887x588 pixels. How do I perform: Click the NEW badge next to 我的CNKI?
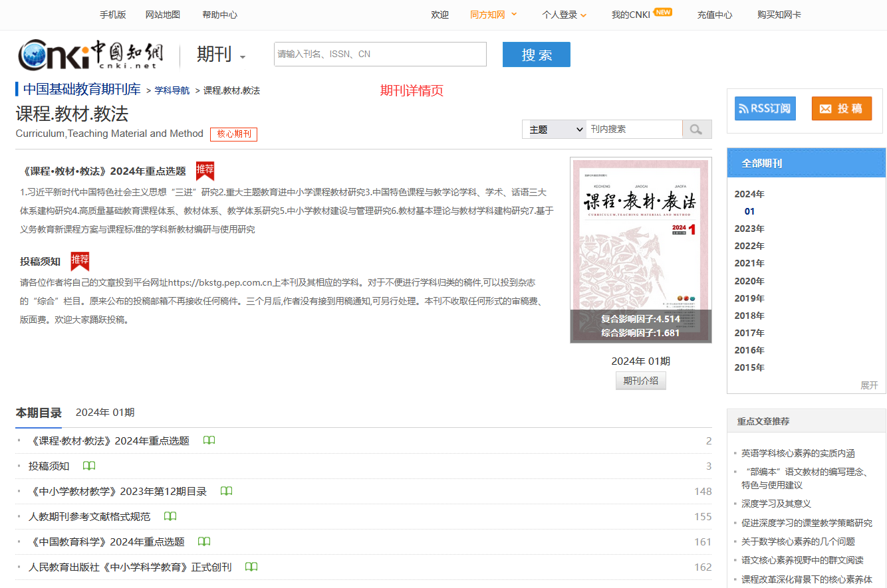pos(663,12)
